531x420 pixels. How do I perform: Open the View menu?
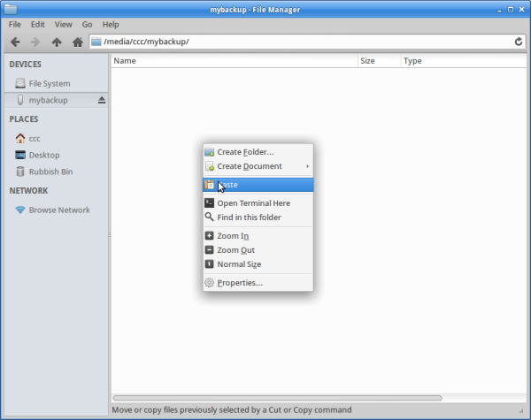64,25
